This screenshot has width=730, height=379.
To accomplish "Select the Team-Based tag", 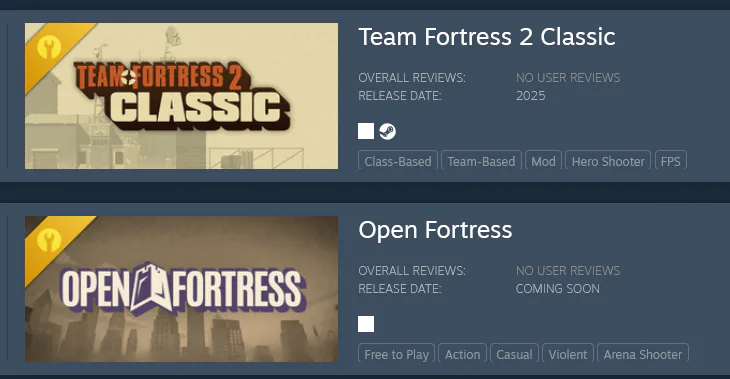I will [x=481, y=161].
